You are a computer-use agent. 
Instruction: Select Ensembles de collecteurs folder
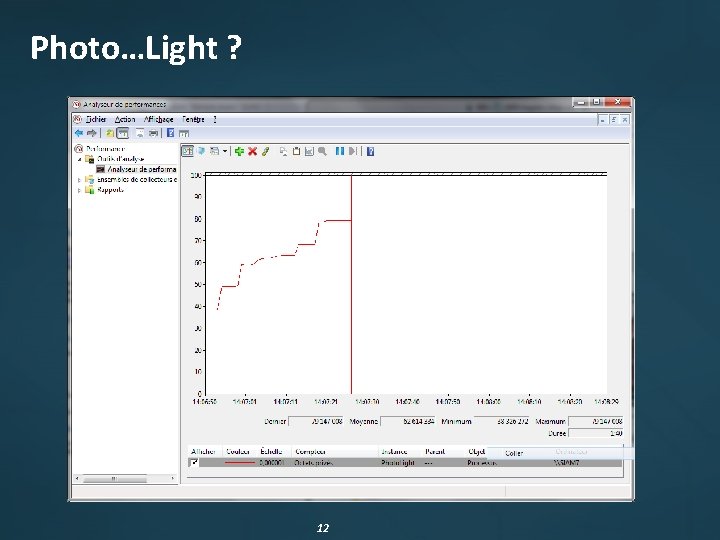pos(137,180)
